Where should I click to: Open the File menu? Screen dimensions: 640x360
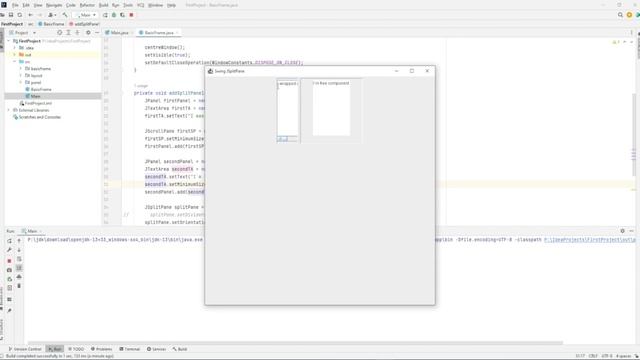(15, 5)
